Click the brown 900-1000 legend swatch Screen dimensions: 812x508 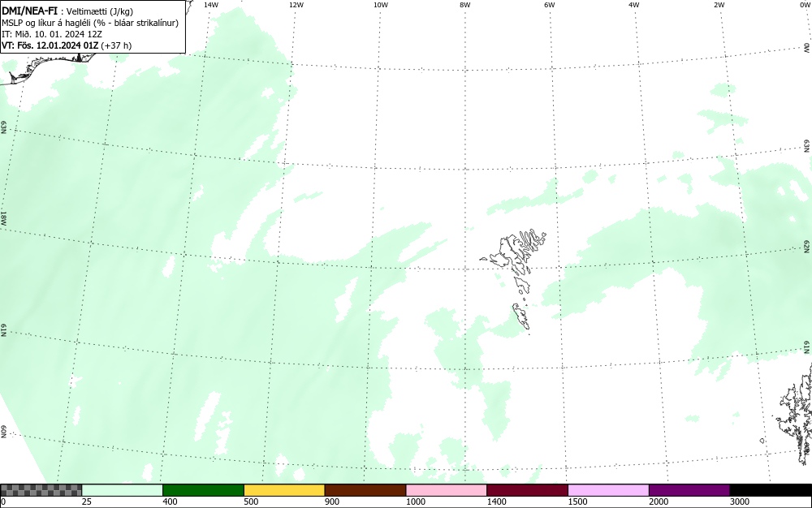pos(365,490)
